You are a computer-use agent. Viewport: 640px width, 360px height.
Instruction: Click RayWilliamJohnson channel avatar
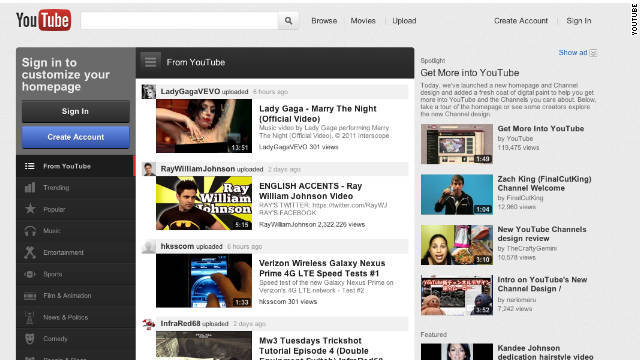(149, 169)
